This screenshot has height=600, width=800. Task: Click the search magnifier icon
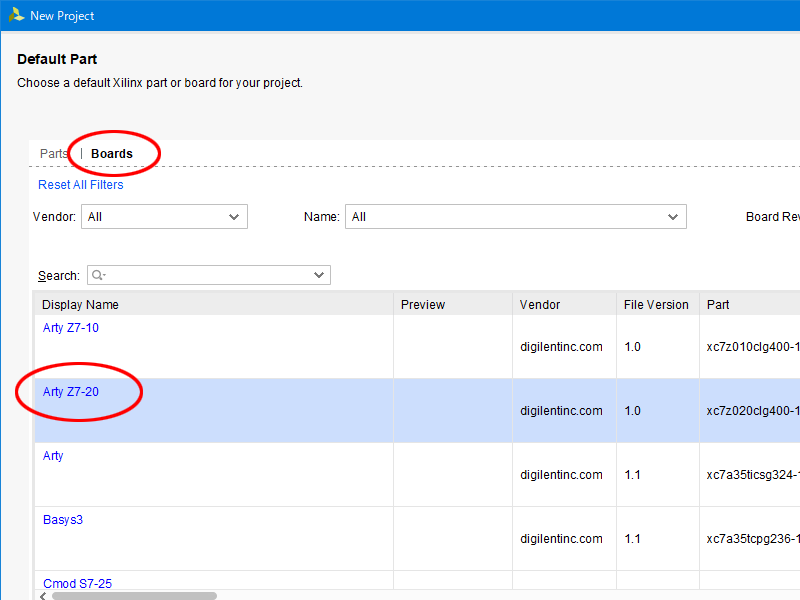pyautogui.click(x=99, y=275)
